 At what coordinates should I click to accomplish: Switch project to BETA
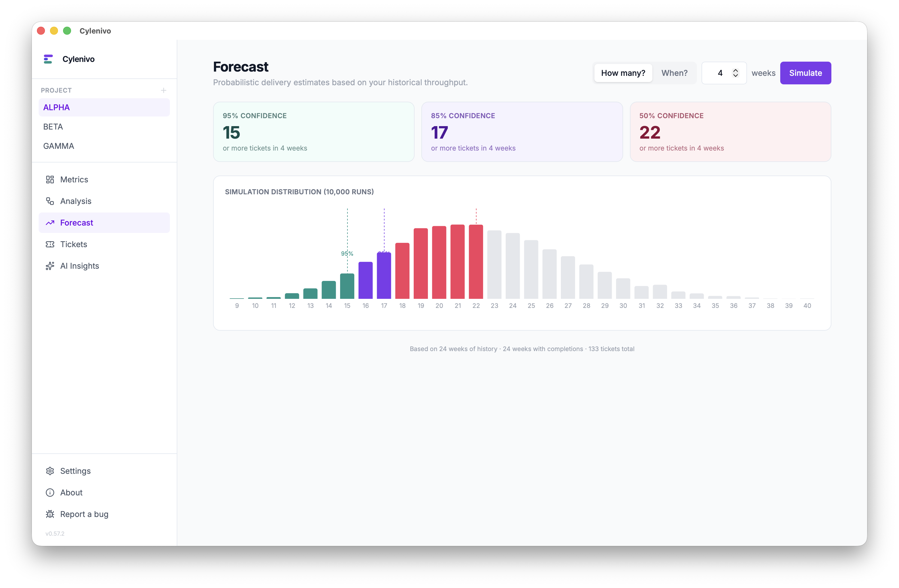tap(53, 126)
